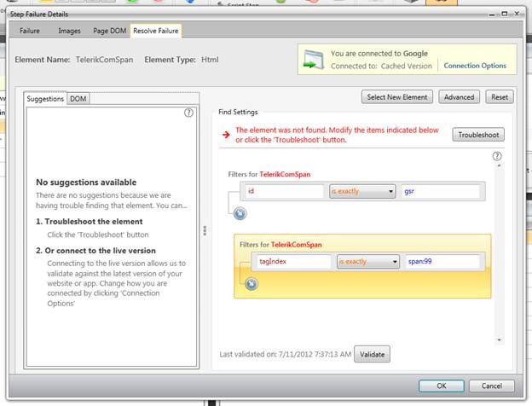Click the Validate button

tap(372, 354)
